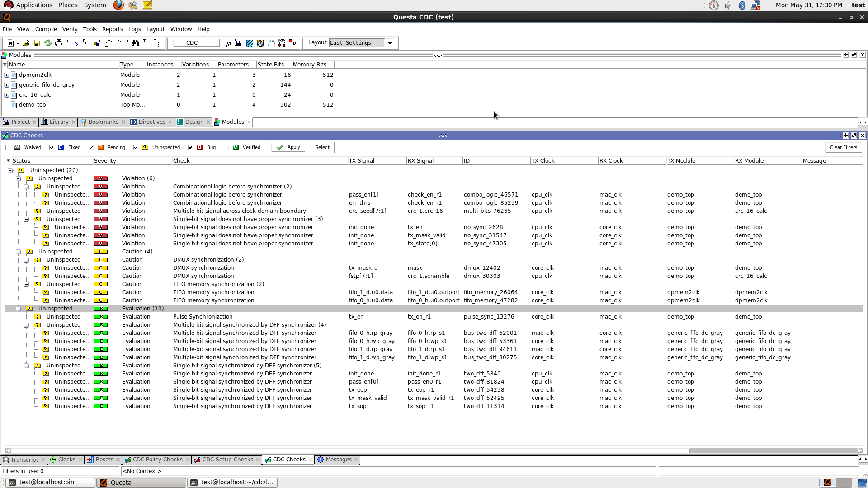This screenshot has height=488, width=868.
Task: Expand the dpmem2clk module tree node
Action: [x=6, y=75]
